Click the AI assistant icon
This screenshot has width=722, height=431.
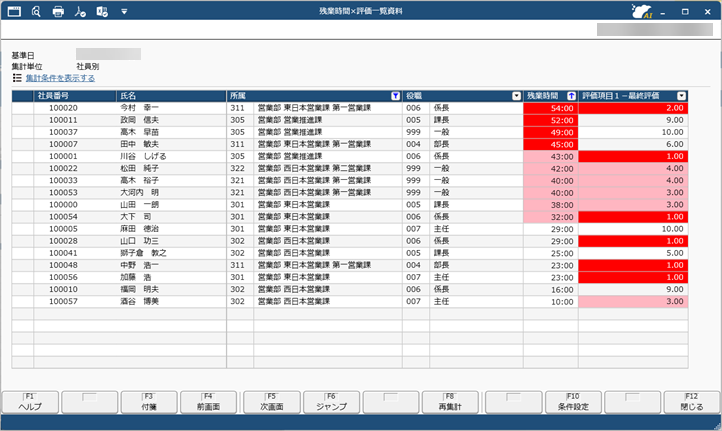click(641, 11)
